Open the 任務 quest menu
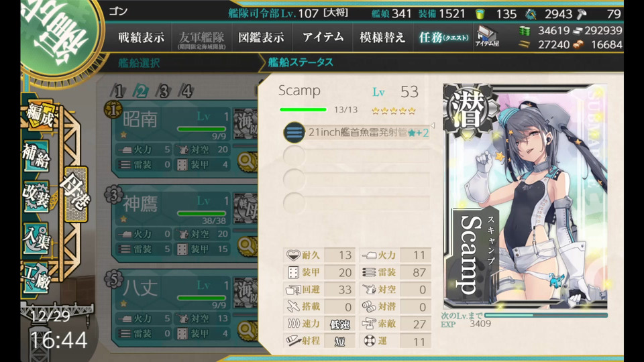 tap(443, 38)
